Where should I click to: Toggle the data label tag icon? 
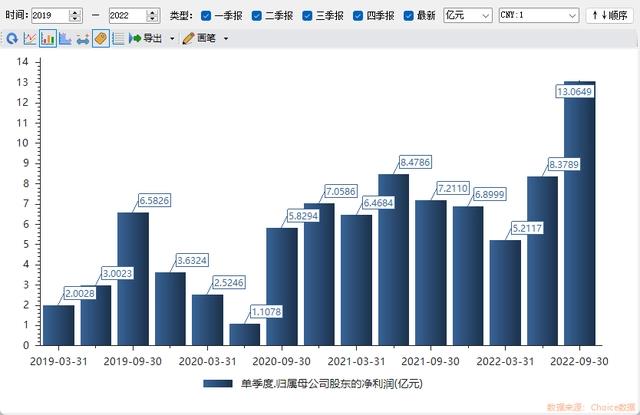[101, 39]
